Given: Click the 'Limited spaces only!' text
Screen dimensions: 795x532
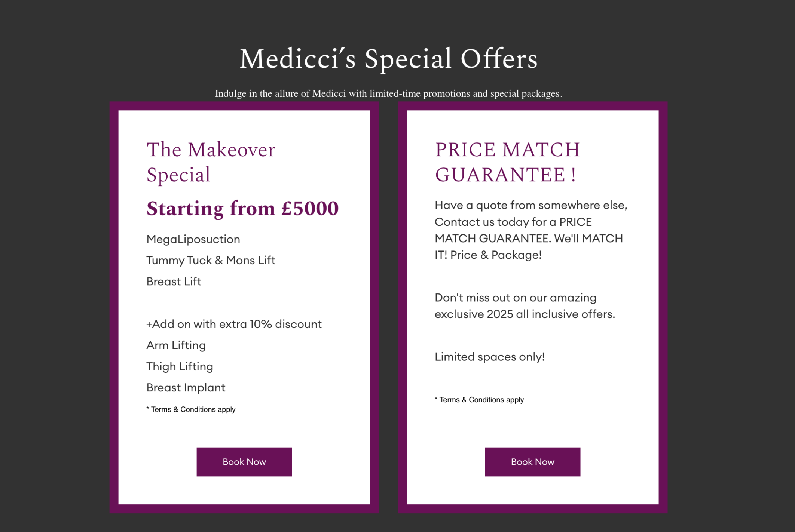Looking at the screenshot, I should (x=489, y=357).
